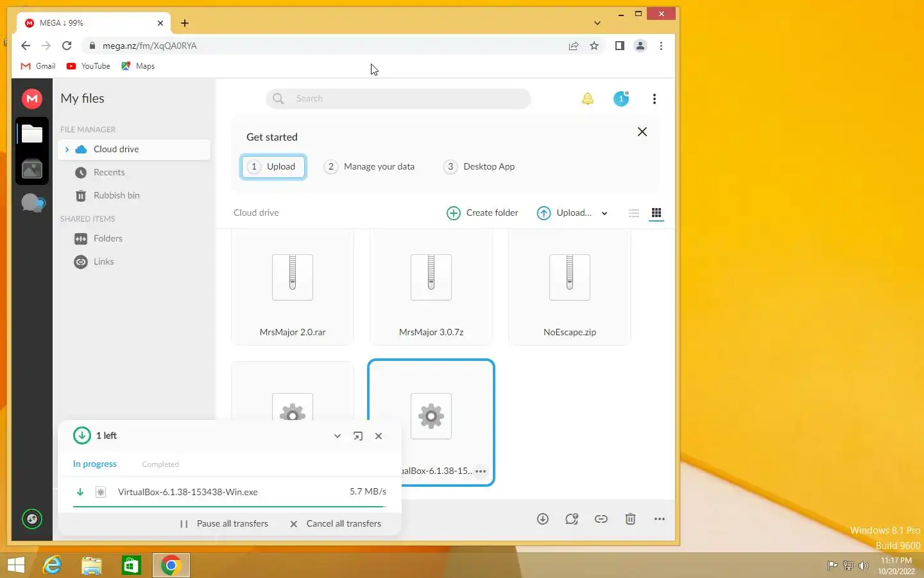The width and height of the screenshot is (924, 578).
Task: Click the share page icon in address bar
Action: coord(574,46)
